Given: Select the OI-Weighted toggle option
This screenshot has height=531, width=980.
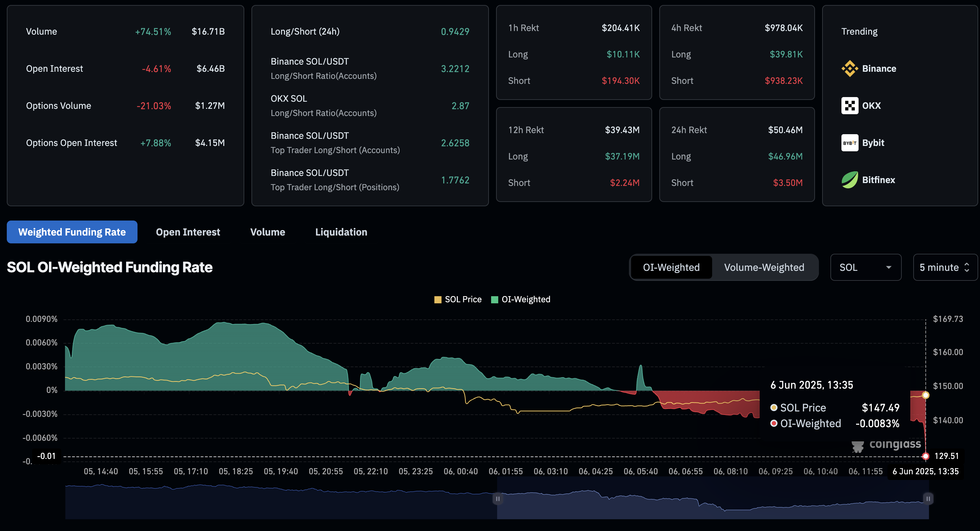Looking at the screenshot, I should (671, 267).
